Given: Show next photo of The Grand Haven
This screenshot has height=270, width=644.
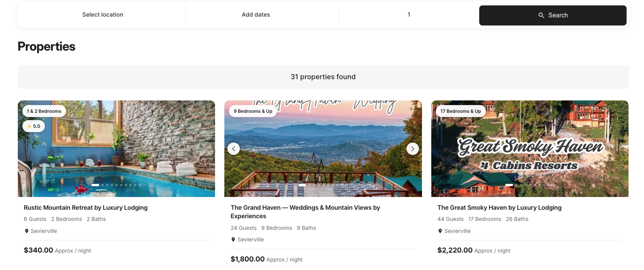Looking at the screenshot, I should coord(412,149).
